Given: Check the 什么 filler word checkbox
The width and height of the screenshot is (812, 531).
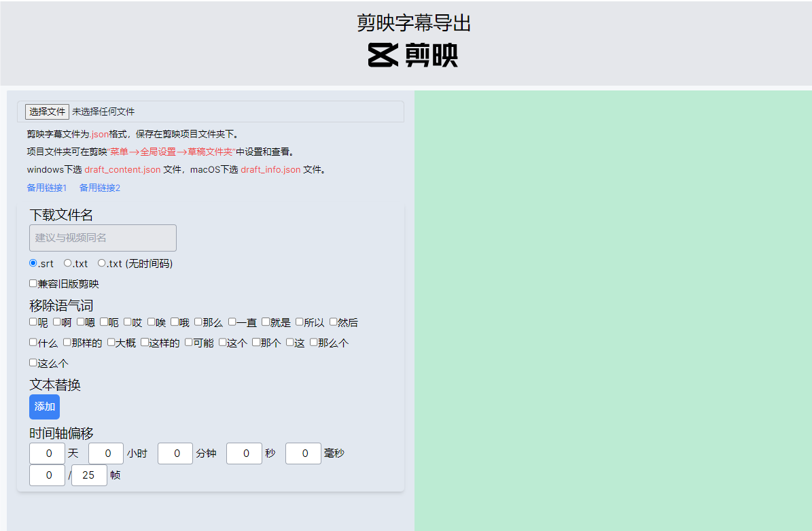Looking at the screenshot, I should coord(33,343).
